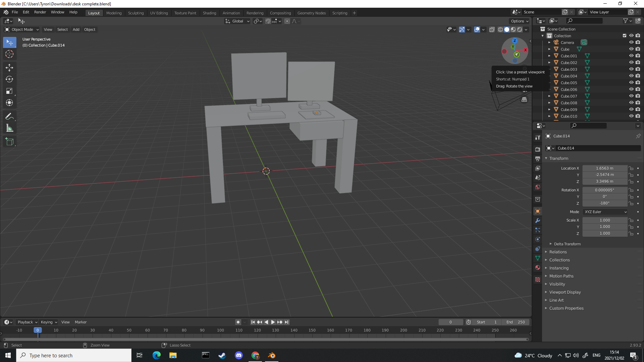The width and height of the screenshot is (644, 362).
Task: Expand the Cube.001 outliner entry
Action: (x=549, y=56)
